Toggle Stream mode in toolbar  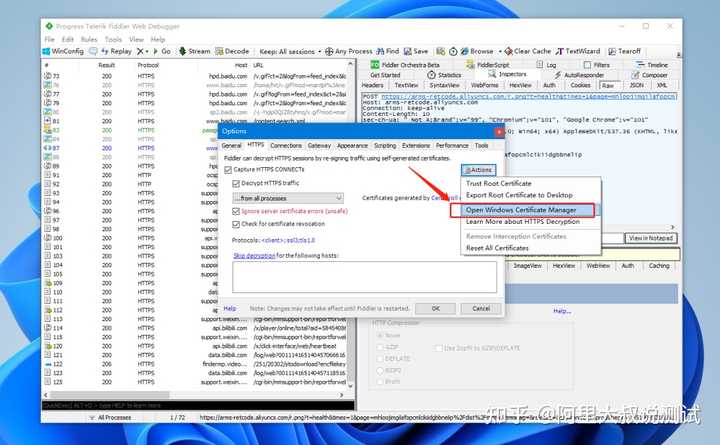[x=195, y=51]
